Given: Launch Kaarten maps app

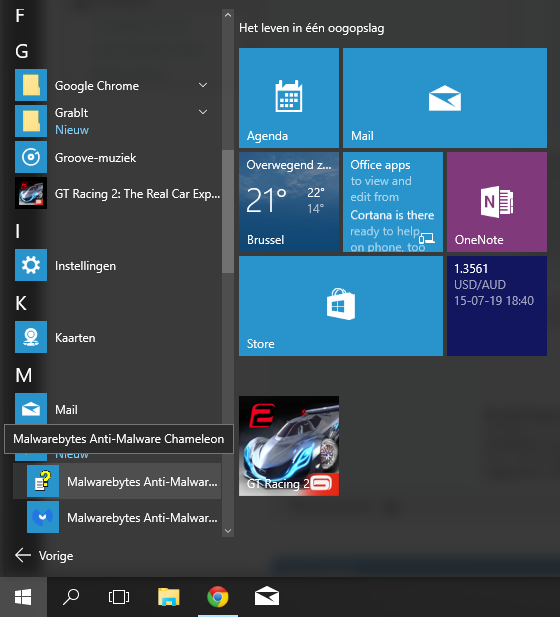Looking at the screenshot, I should click(117, 338).
